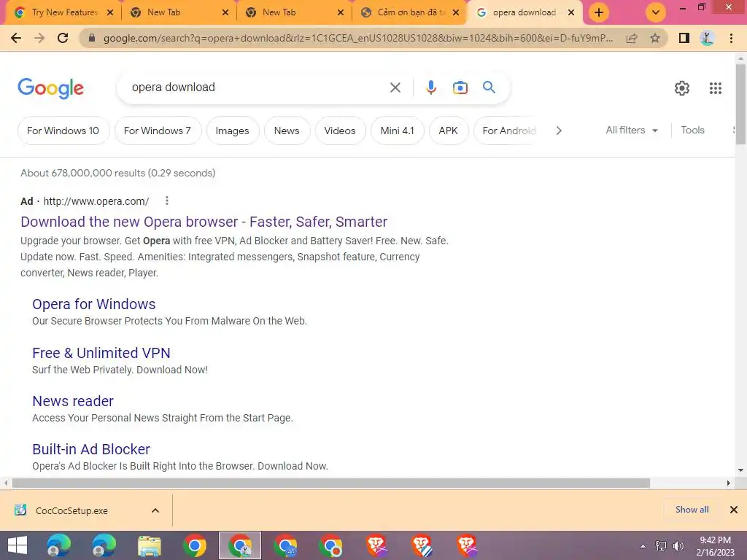Share this page from the address bar
The height and width of the screenshot is (560, 747).
coord(632,38)
